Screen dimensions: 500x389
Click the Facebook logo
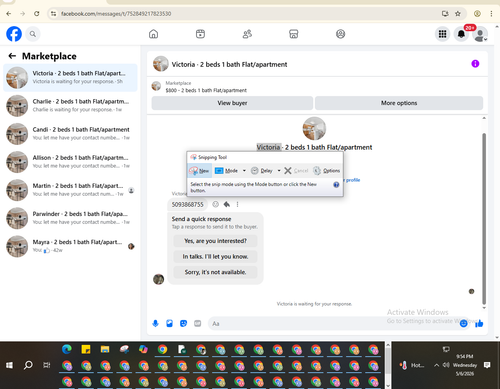pos(14,34)
